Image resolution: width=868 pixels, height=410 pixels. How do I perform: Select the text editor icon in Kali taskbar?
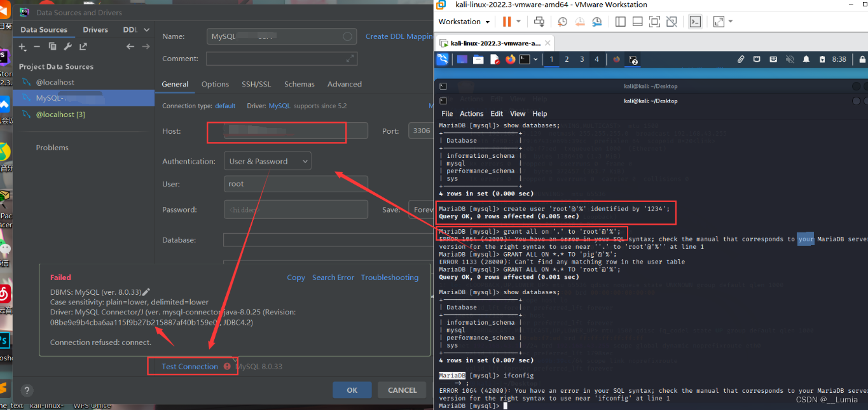tap(495, 59)
